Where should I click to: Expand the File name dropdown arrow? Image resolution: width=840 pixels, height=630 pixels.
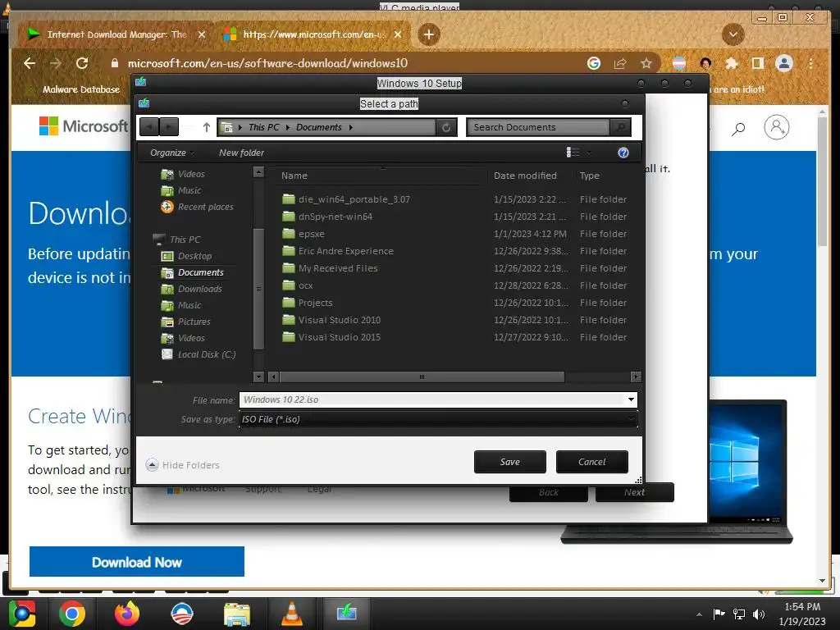point(631,399)
